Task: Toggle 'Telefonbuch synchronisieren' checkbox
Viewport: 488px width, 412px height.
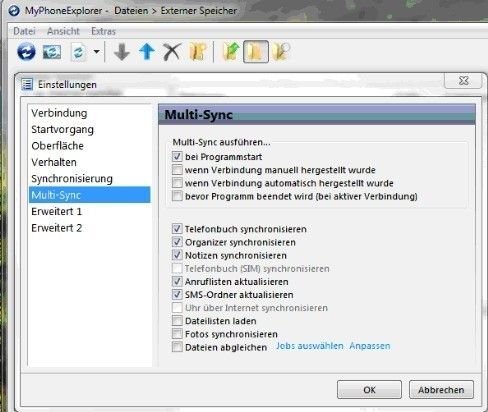Action: [177, 229]
